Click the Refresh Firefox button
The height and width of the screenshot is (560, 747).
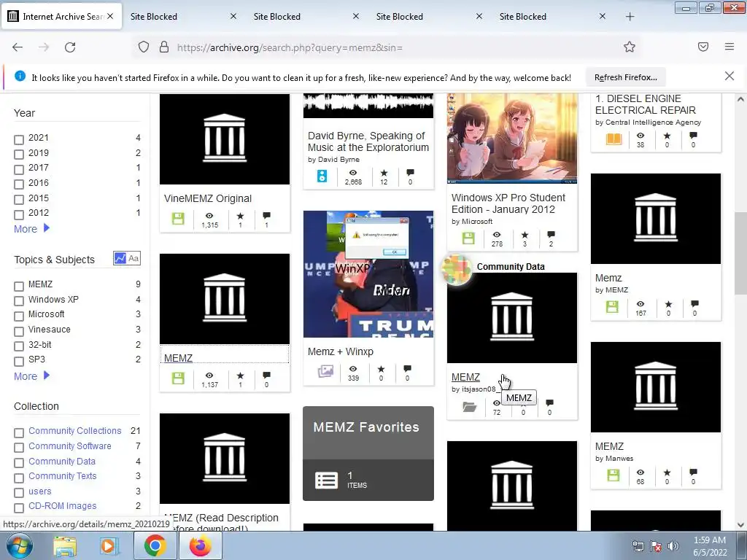(x=625, y=77)
